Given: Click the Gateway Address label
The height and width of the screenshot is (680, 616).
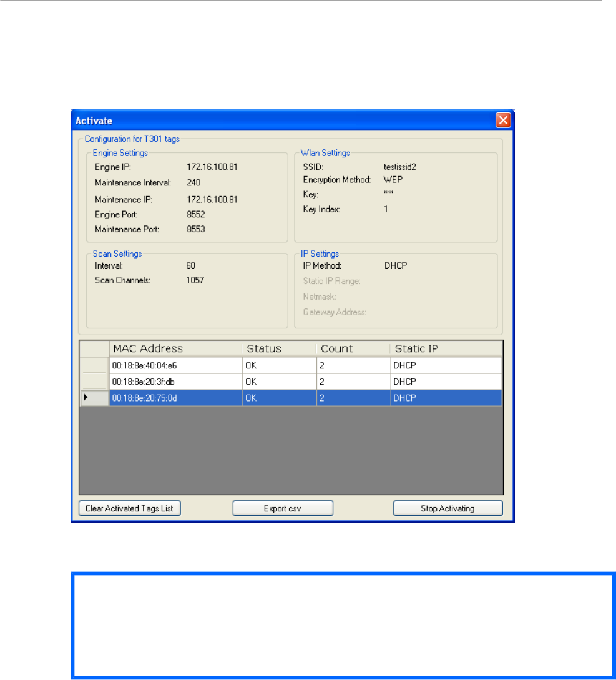Looking at the screenshot, I should coord(335,312).
